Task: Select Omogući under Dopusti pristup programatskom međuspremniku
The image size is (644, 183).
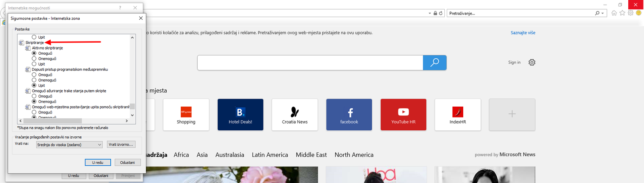Action: [x=34, y=75]
